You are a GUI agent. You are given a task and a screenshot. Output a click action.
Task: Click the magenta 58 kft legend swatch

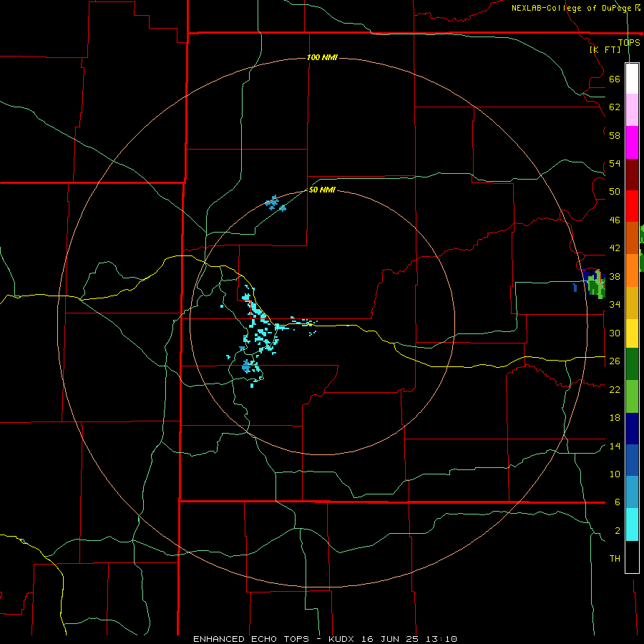pyautogui.click(x=632, y=142)
